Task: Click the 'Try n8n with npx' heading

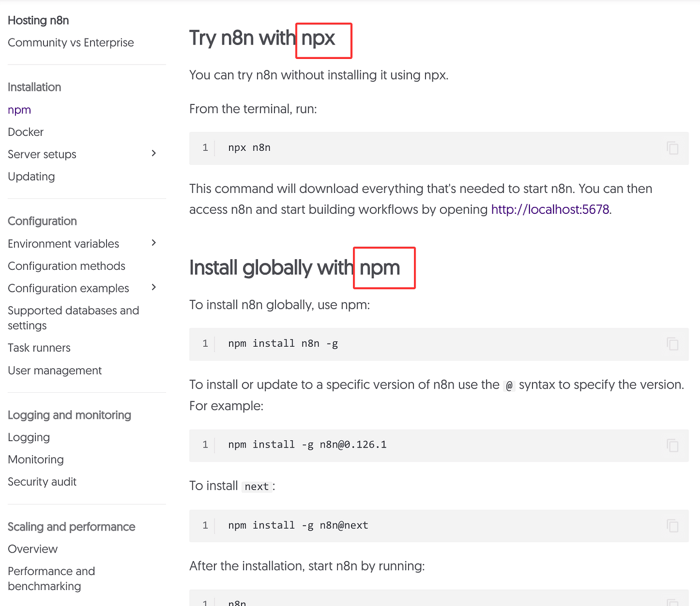Action: click(262, 38)
